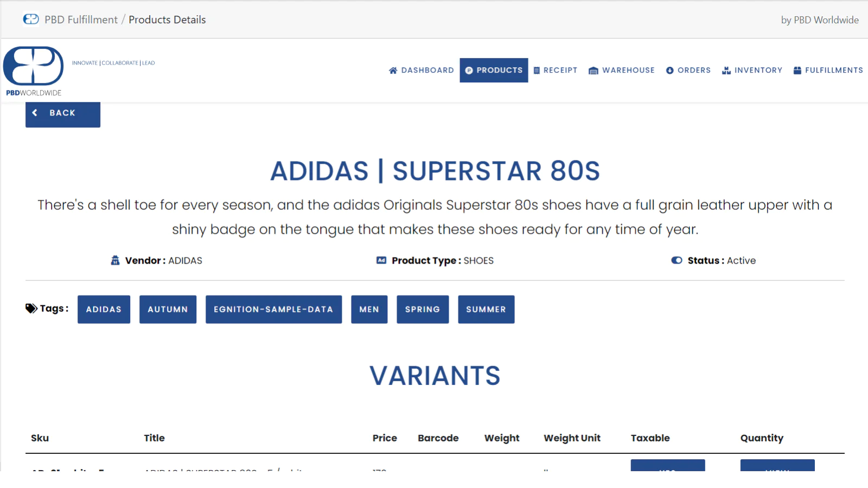Click the EGNITION-SAMPLE-DATA tag

click(273, 310)
